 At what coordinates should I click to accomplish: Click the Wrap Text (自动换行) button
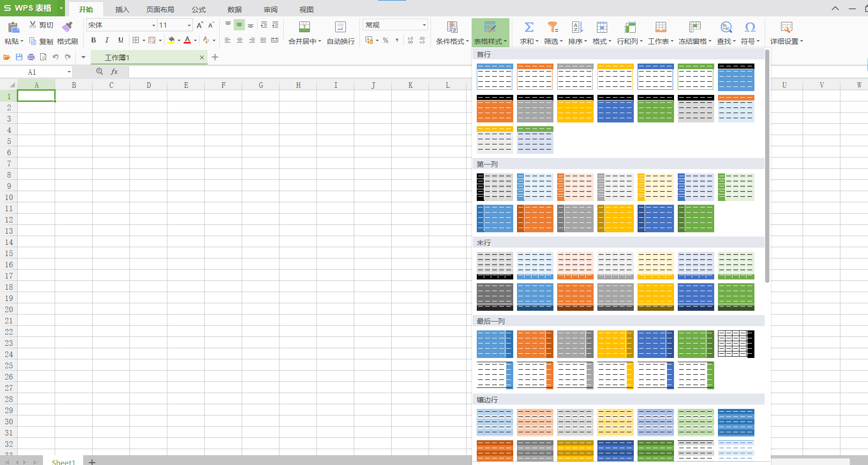click(x=340, y=33)
